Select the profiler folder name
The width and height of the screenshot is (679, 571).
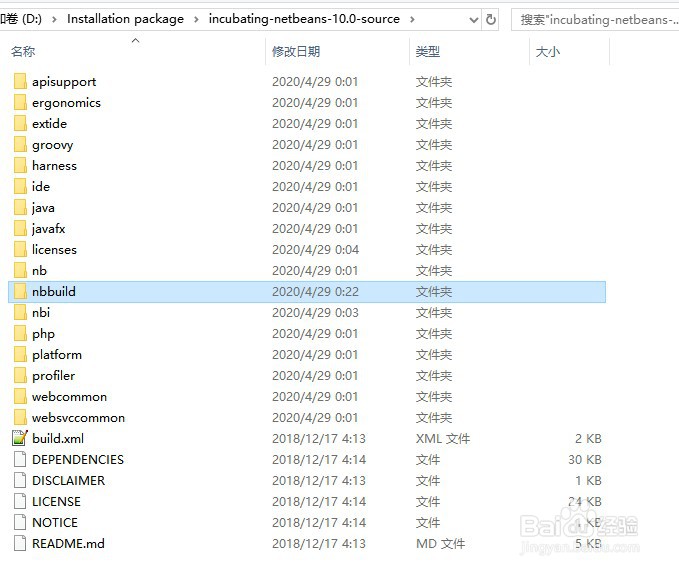(53, 376)
